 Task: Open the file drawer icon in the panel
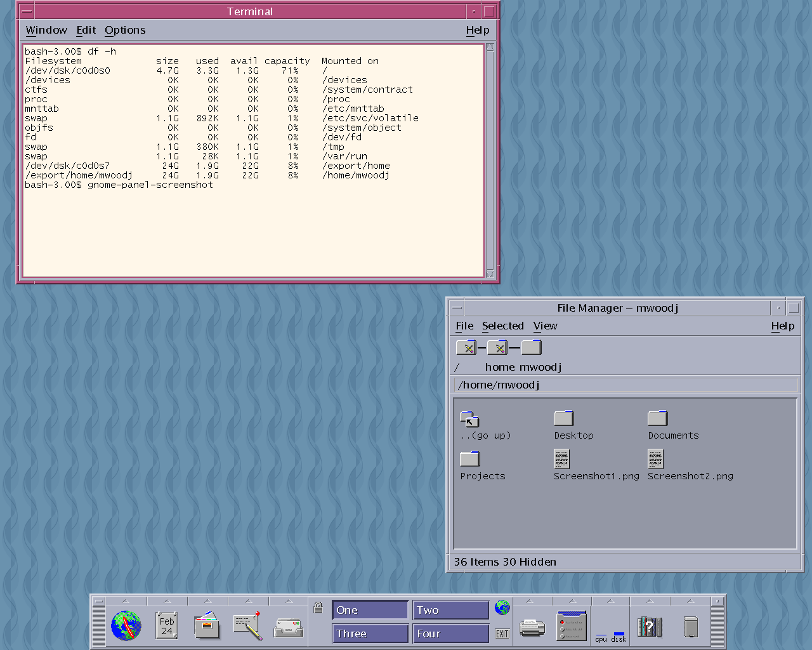207,626
